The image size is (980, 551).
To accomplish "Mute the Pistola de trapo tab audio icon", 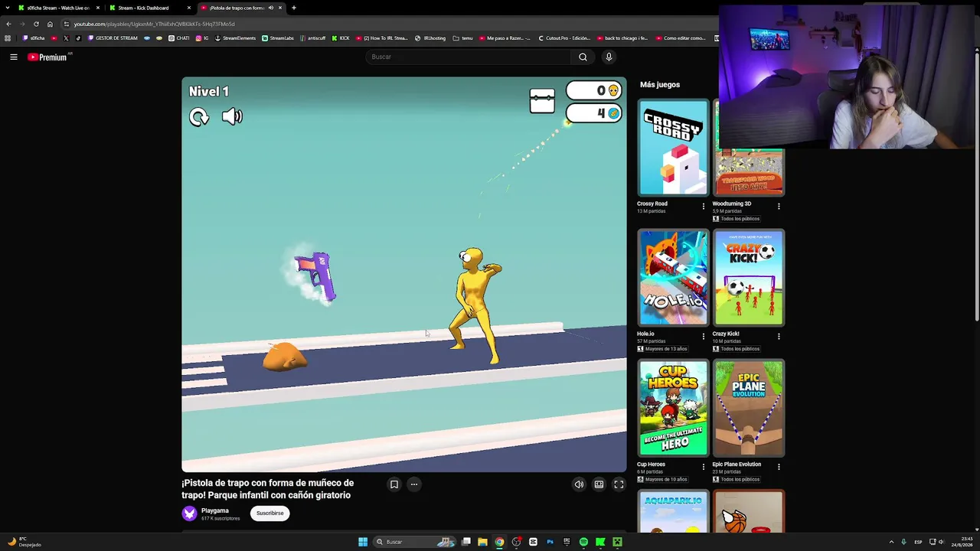I will (x=270, y=8).
